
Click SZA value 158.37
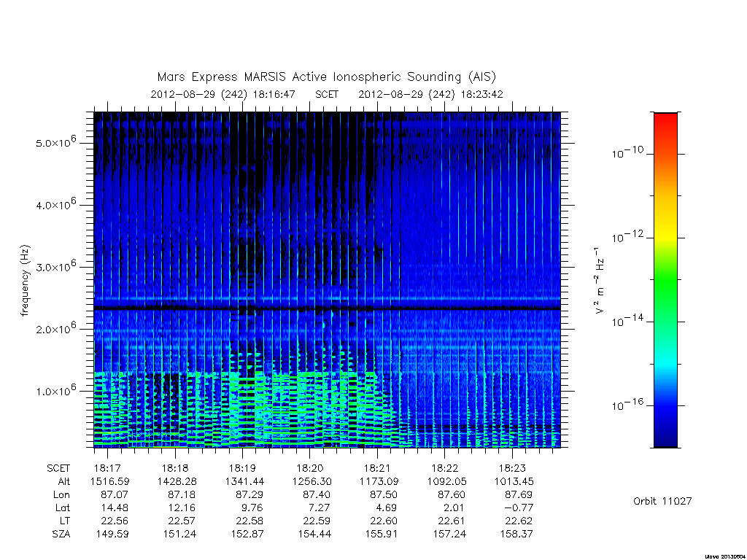(516, 534)
